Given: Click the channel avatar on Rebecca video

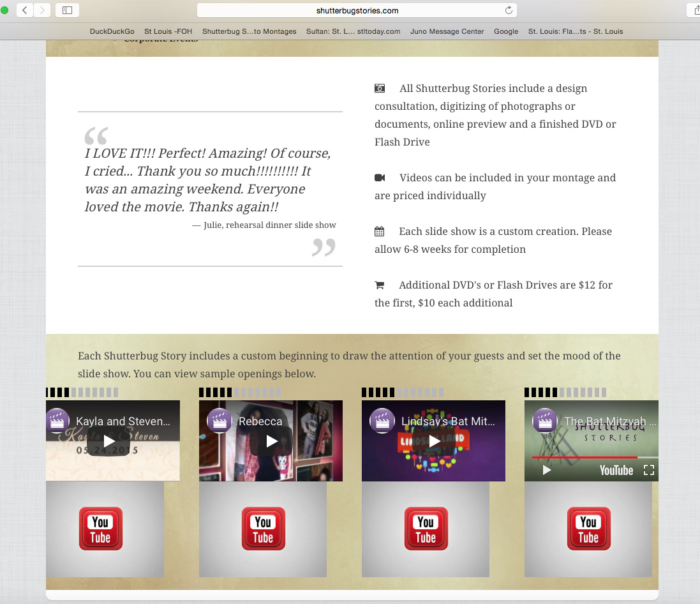Looking at the screenshot, I should (x=220, y=421).
